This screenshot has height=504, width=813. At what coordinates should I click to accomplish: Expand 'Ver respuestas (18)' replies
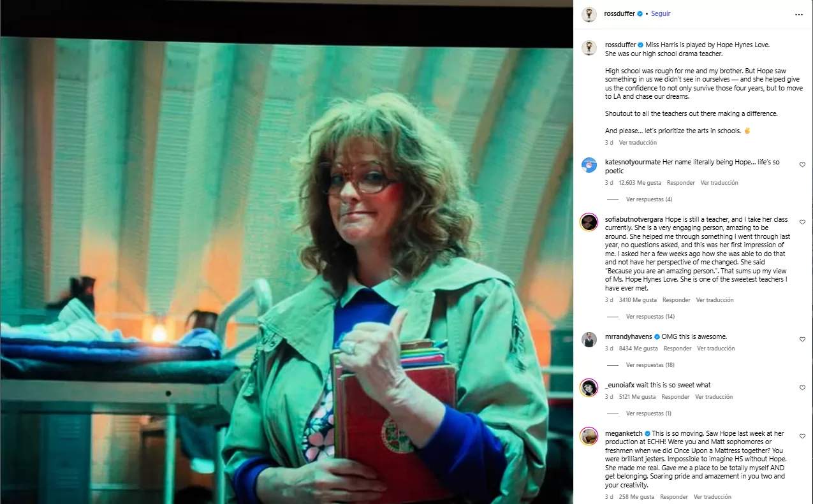[650, 365]
